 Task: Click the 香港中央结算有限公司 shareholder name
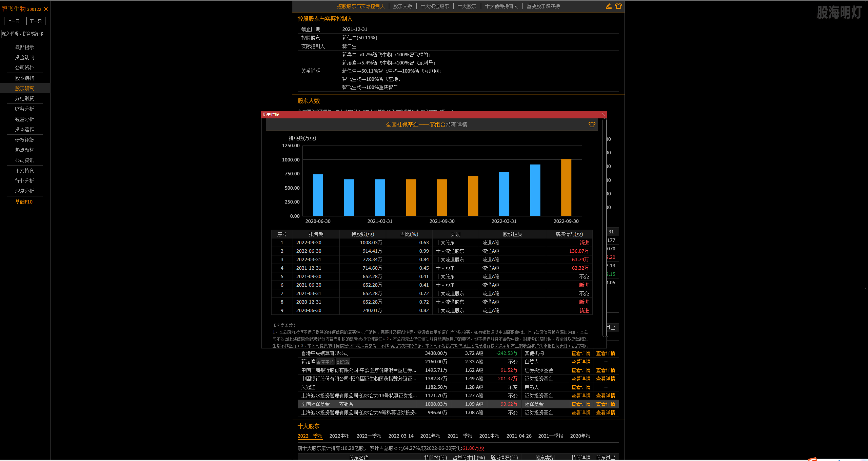click(325, 353)
